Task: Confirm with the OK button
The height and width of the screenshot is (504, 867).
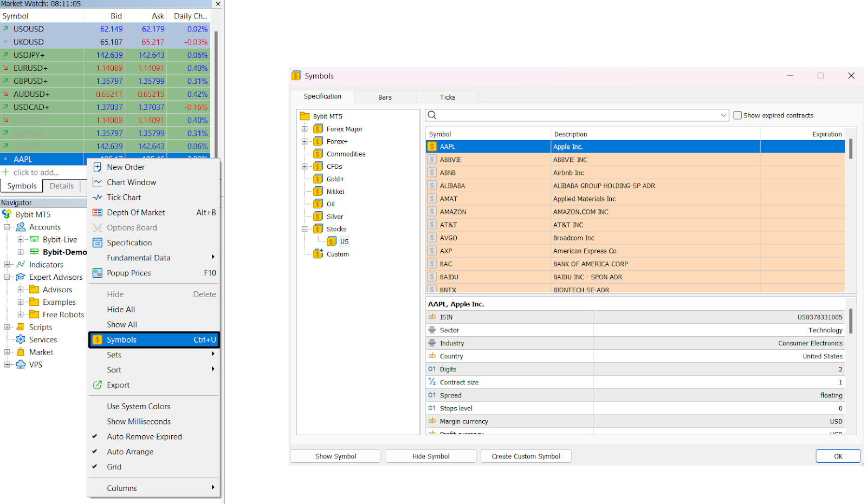Action: [838, 456]
